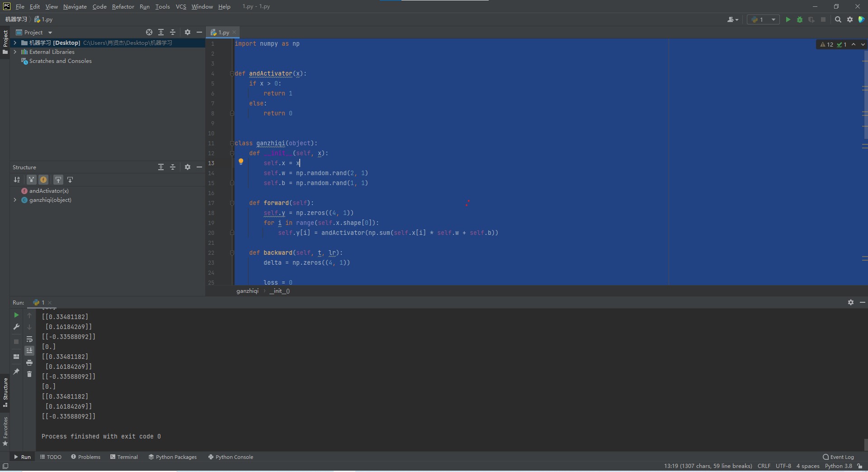Change line separator CRLF in status bar
The image size is (868, 472).
coord(764,466)
